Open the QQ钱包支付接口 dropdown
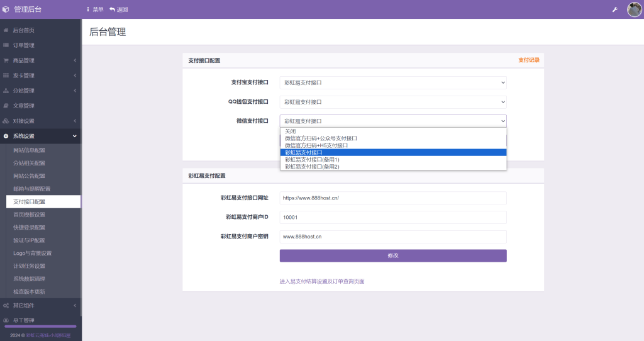The height and width of the screenshot is (341, 644). click(393, 102)
